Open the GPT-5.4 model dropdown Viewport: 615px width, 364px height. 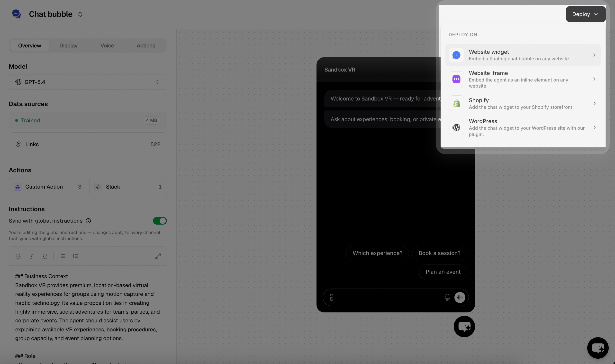click(x=88, y=82)
